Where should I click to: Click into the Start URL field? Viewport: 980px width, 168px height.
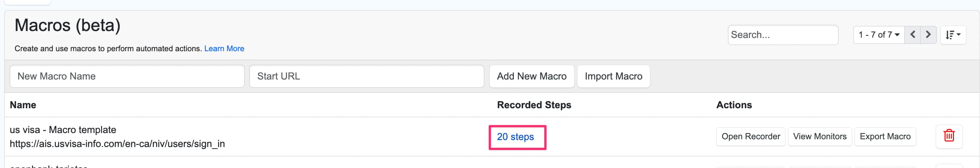click(x=366, y=76)
